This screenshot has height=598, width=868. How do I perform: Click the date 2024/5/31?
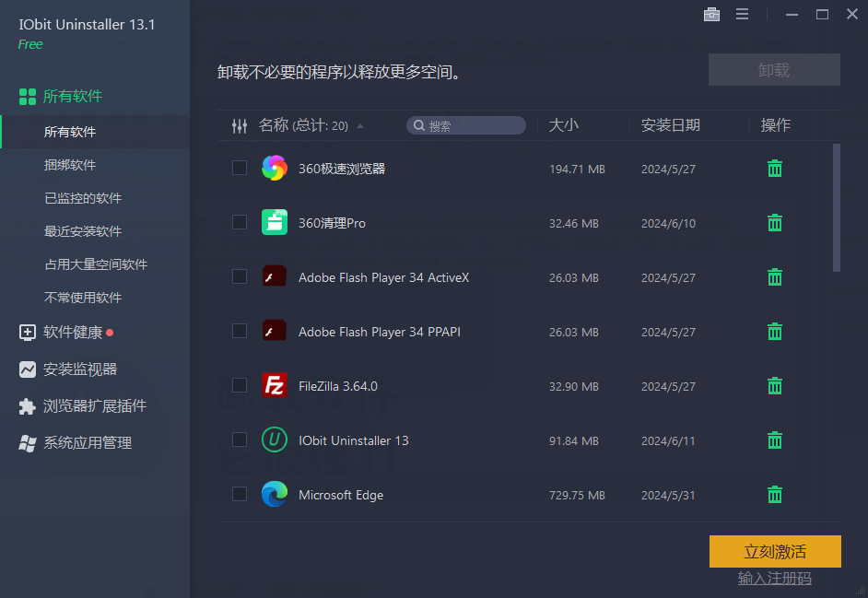pos(668,495)
